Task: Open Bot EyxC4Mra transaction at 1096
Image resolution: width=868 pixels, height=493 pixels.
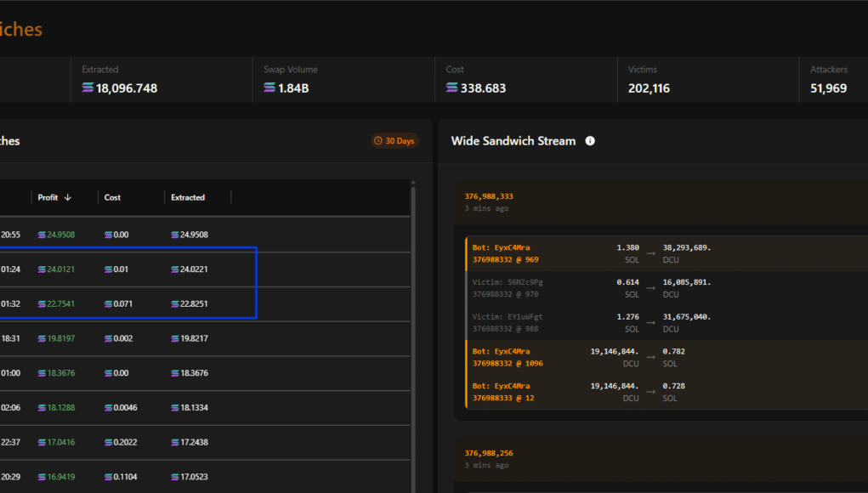Action: [508, 357]
